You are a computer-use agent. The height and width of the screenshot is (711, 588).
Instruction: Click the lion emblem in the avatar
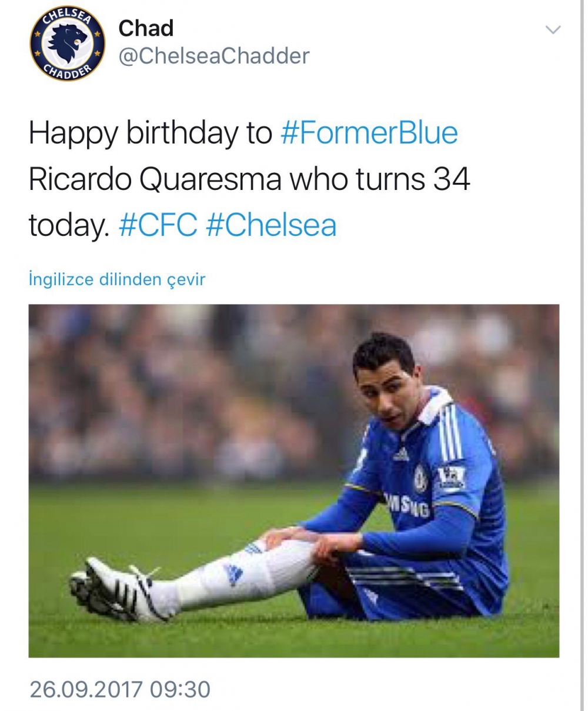pos(66,42)
